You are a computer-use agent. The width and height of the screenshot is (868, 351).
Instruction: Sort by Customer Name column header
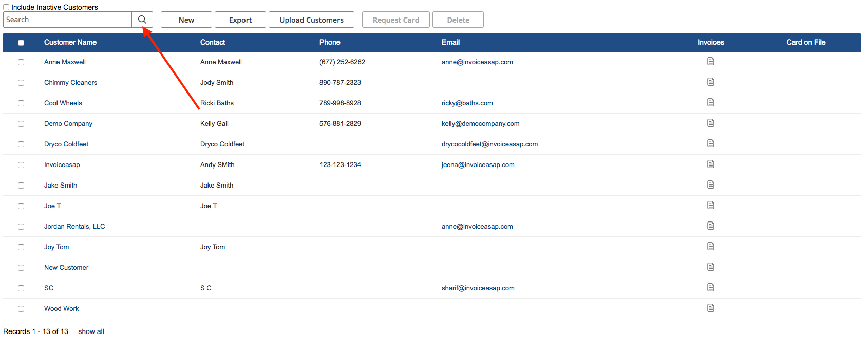[70, 42]
